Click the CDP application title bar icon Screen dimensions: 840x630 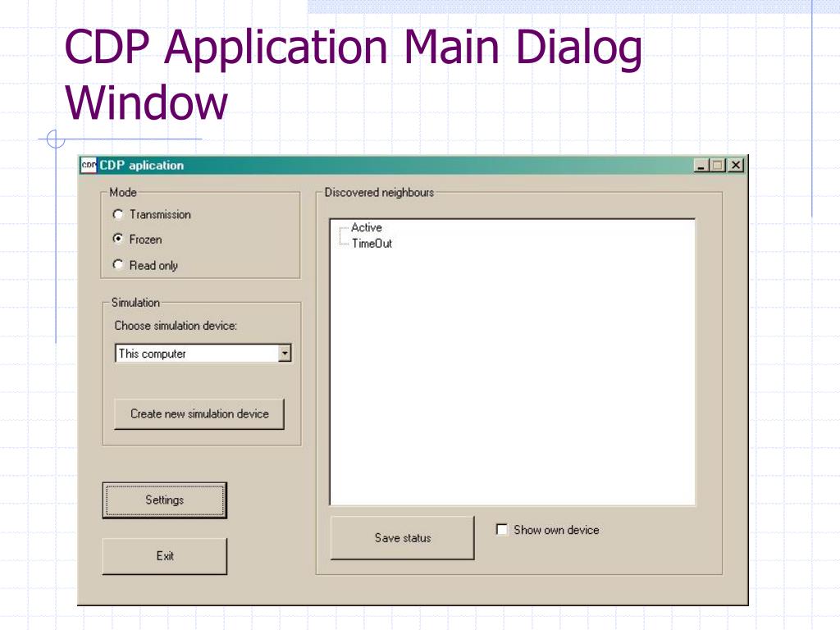89,165
